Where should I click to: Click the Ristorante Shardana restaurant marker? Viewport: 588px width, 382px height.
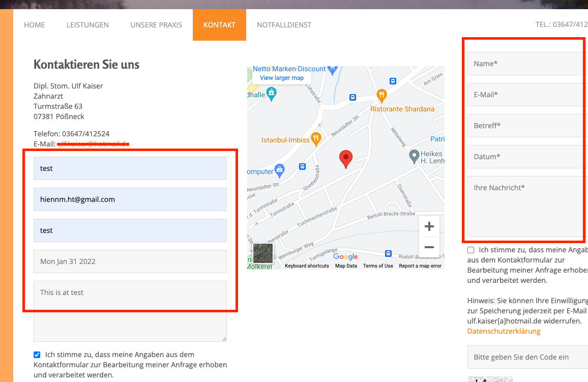pos(381,95)
